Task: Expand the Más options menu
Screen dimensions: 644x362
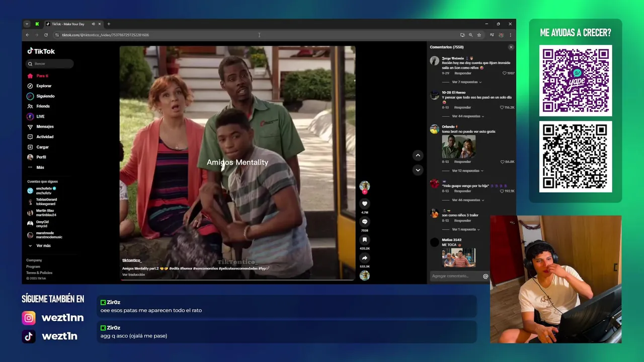Action: (x=36, y=167)
